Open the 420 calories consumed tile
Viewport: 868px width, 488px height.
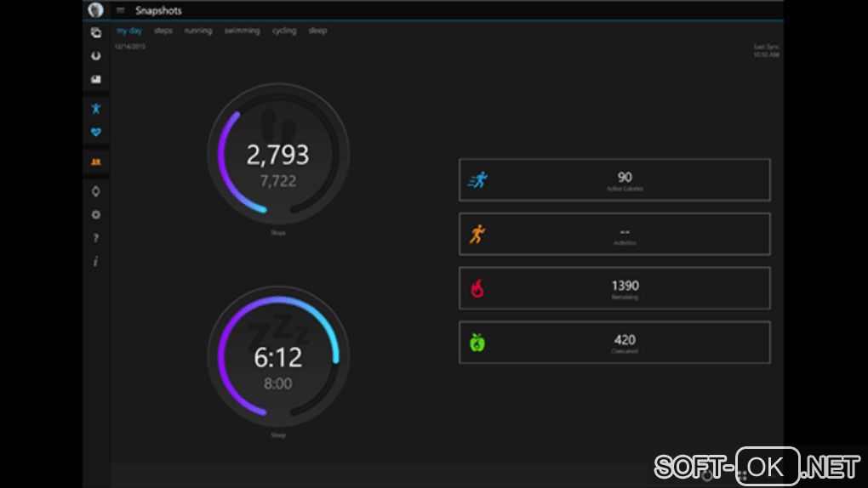(x=614, y=343)
